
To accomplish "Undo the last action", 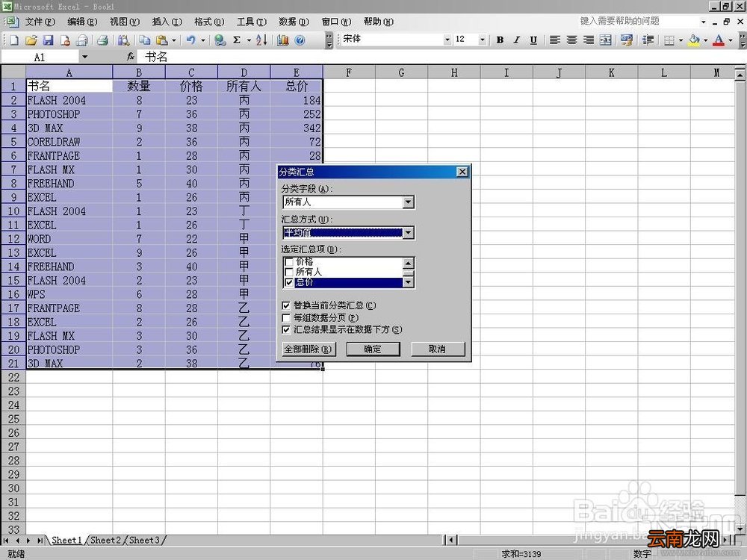I will click(191, 40).
